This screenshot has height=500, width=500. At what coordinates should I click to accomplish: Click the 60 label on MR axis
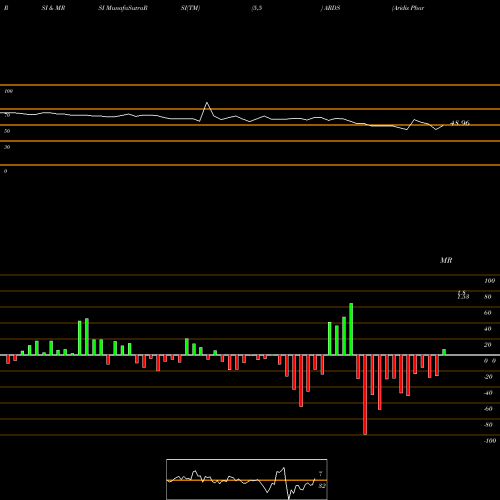pos(488,313)
